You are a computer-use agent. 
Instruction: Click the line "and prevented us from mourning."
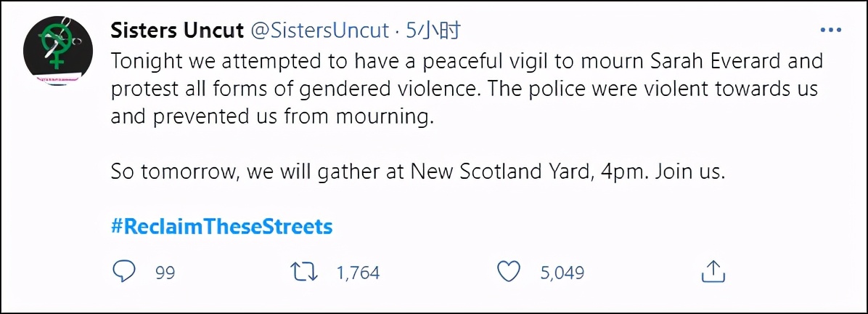click(272, 117)
